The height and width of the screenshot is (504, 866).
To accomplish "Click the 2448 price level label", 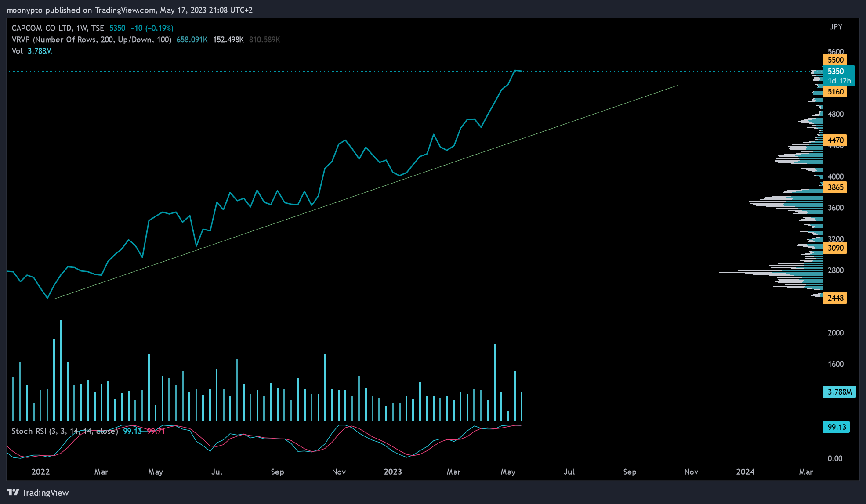I will (835, 298).
